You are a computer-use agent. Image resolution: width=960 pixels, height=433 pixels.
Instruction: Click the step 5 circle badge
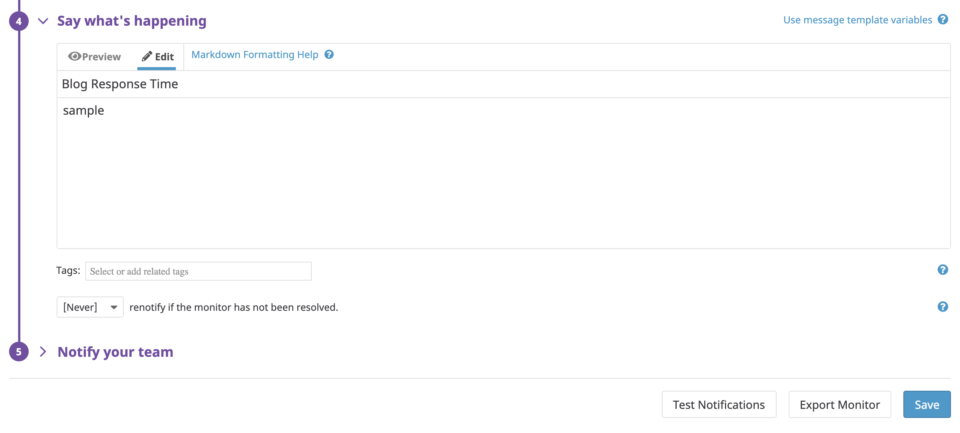(18, 352)
